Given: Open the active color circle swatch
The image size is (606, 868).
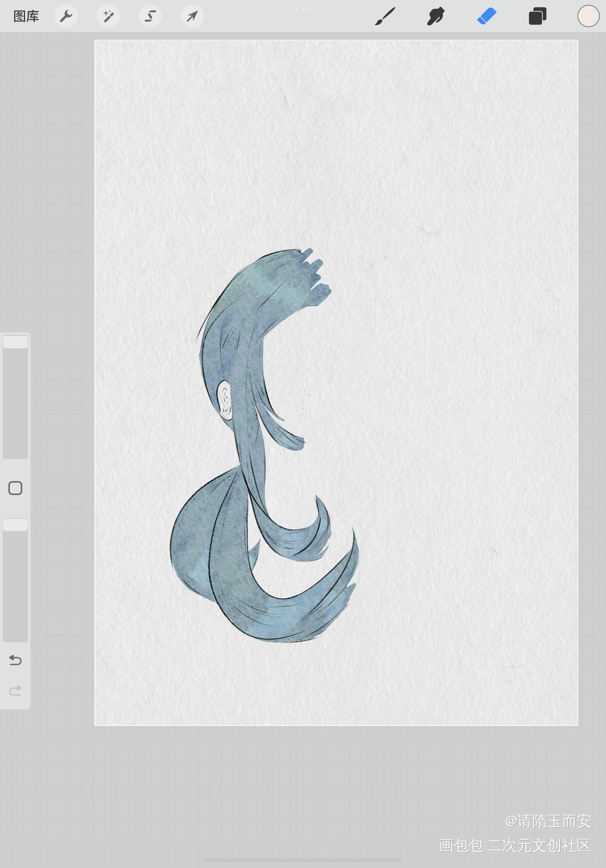Looking at the screenshot, I should 588,16.
